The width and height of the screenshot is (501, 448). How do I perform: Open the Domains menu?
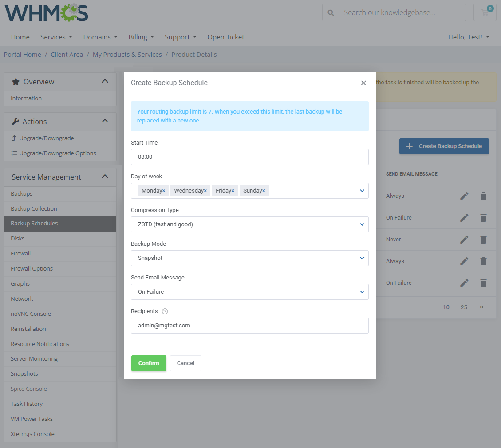coord(100,37)
